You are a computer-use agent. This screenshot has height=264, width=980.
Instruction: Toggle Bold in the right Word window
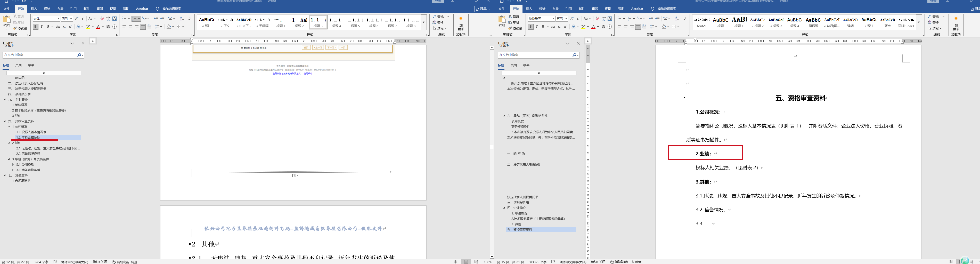[x=531, y=27]
